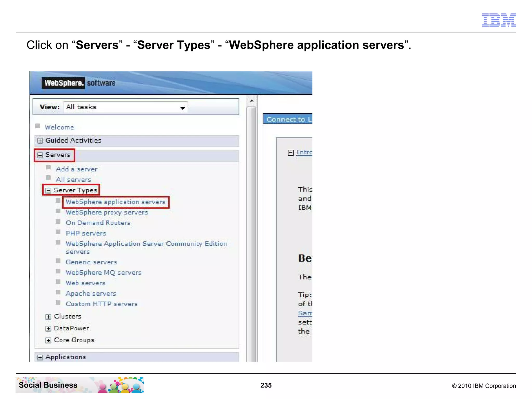Open On Demand Routers
Screen dimensions: 532x399
click(98, 223)
